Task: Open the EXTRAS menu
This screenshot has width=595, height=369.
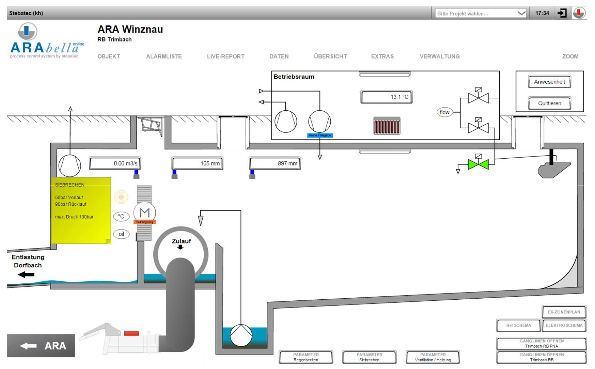Action: [382, 56]
